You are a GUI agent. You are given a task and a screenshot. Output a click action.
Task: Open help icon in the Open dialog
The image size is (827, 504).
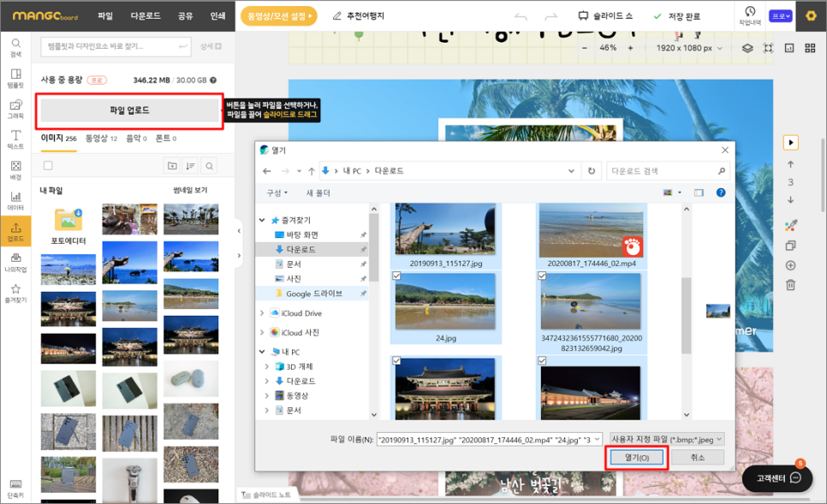point(721,193)
